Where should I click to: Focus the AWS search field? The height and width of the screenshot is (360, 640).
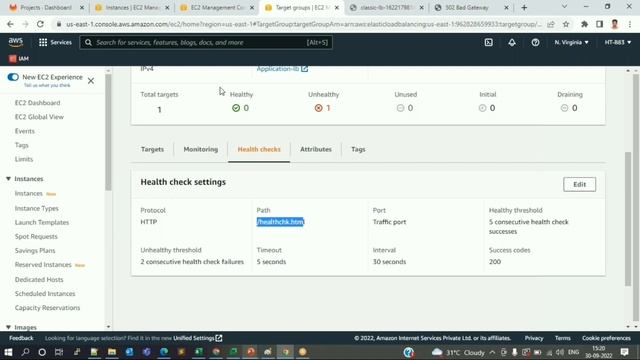click(206, 42)
